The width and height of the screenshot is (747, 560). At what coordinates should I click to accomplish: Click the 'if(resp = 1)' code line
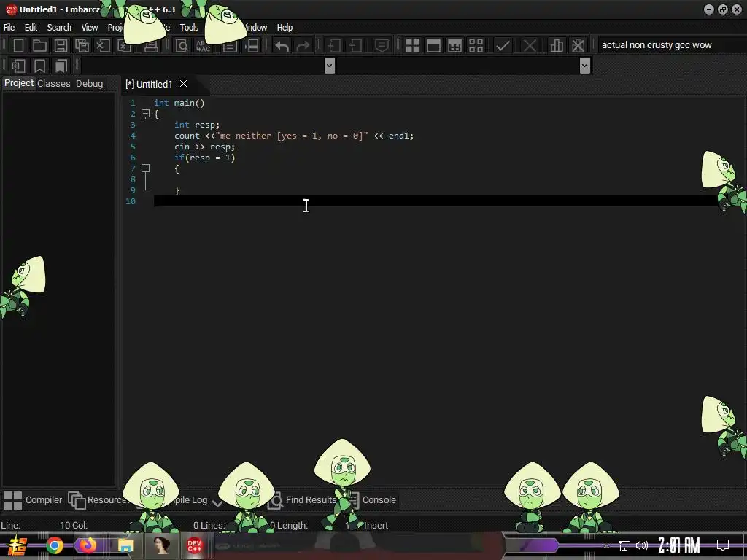205,157
